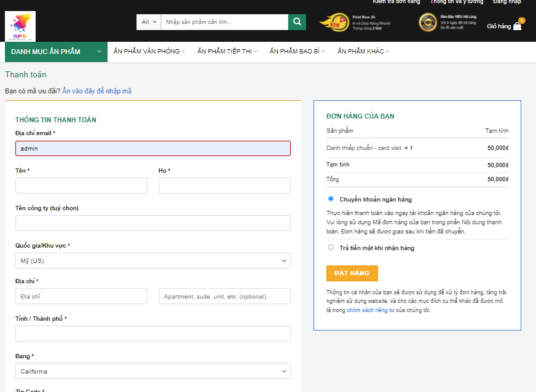The image size is (536, 392).
Task: Open the All search category dropdown
Action: pos(149,22)
